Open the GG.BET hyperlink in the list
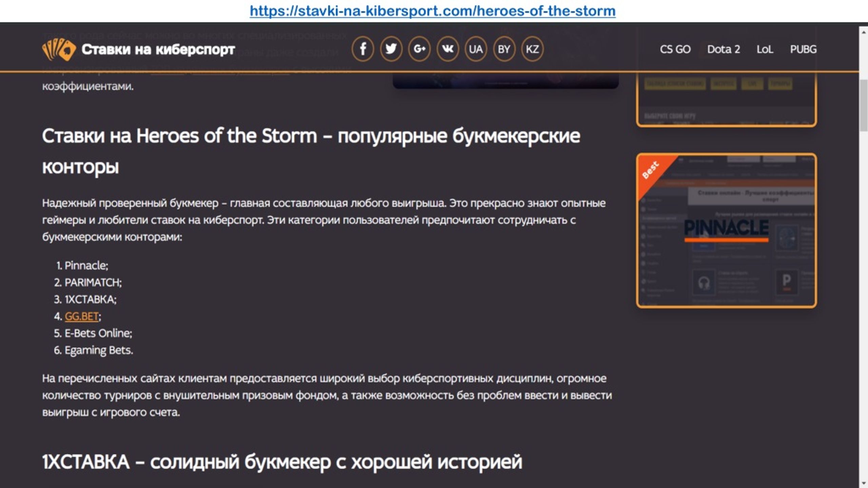Screen dimensions: 868x488 81,316
